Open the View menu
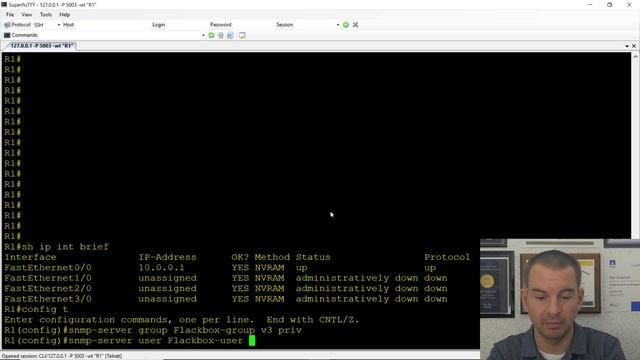The width and height of the screenshot is (640, 360). [x=27, y=14]
